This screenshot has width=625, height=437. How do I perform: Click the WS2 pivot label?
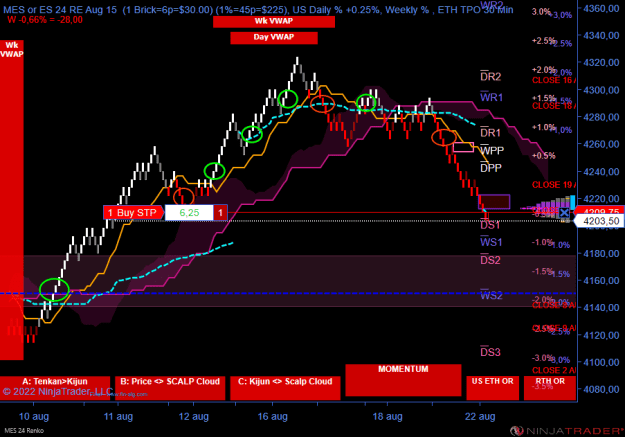491,295
